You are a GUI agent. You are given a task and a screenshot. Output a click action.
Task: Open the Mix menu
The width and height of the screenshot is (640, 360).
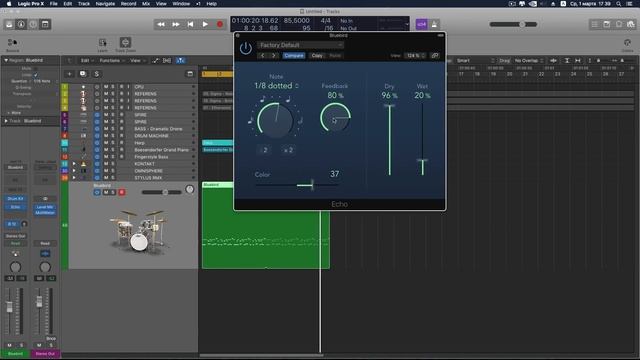tap(146, 4)
